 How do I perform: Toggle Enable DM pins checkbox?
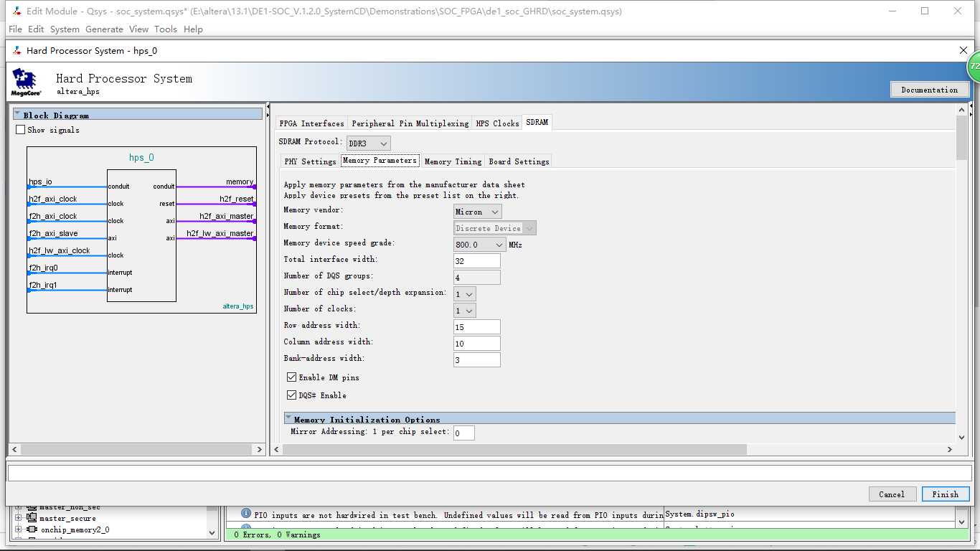pos(291,377)
